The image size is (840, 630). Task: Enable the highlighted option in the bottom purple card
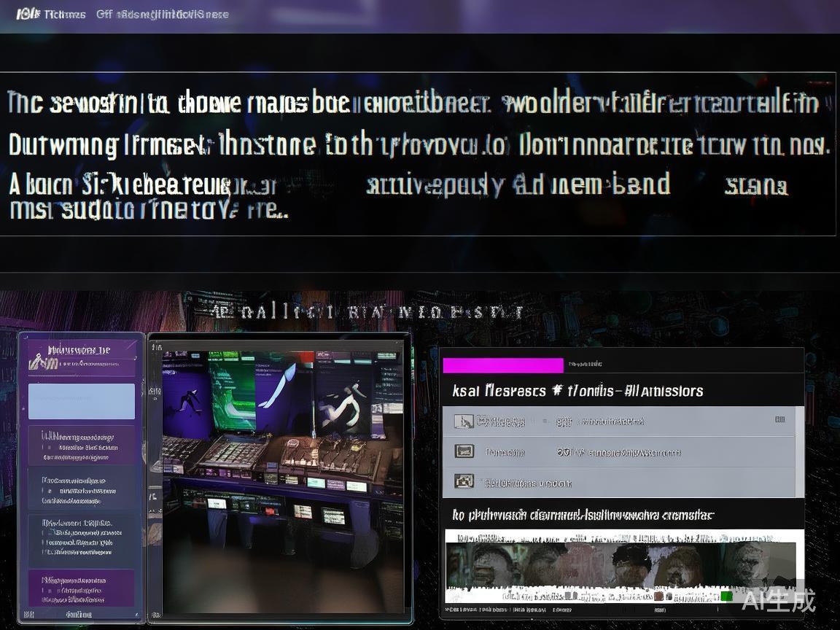click(80, 591)
